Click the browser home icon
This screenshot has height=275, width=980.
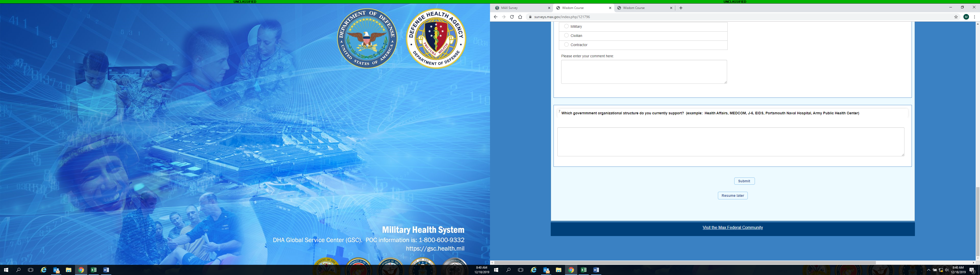pyautogui.click(x=520, y=17)
